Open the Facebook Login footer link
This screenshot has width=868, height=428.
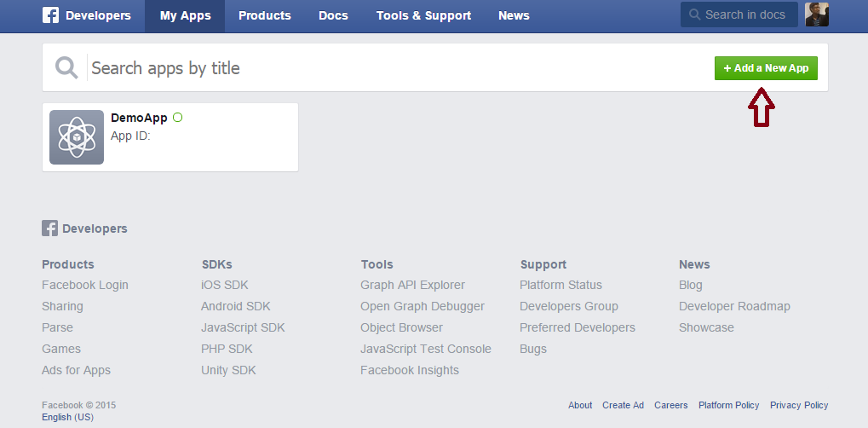84,285
